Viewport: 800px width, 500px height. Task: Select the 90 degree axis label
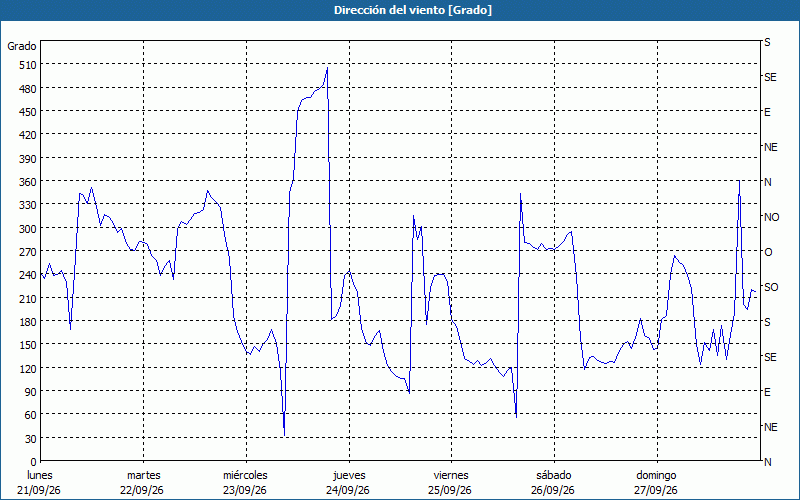tap(31, 392)
